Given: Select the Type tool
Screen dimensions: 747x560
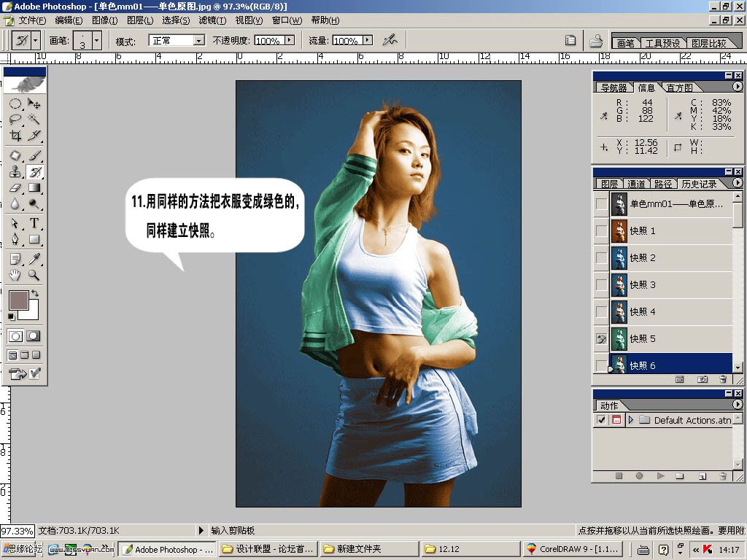Looking at the screenshot, I should point(34,223).
